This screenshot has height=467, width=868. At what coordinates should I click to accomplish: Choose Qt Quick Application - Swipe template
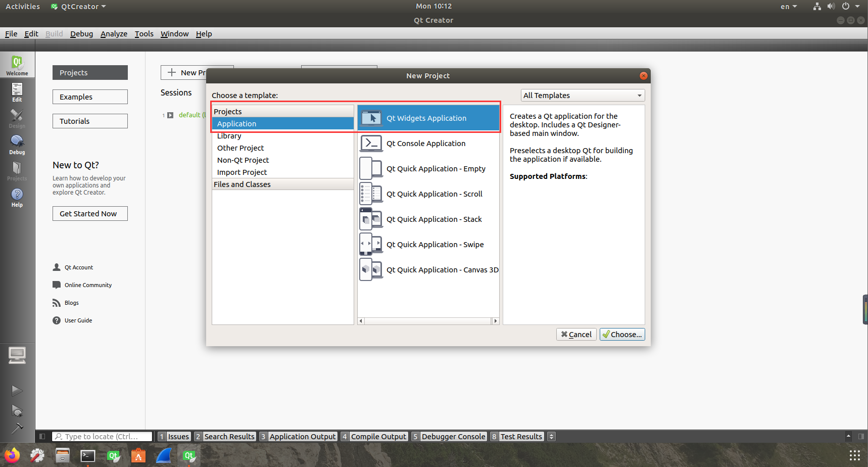[x=428, y=245]
